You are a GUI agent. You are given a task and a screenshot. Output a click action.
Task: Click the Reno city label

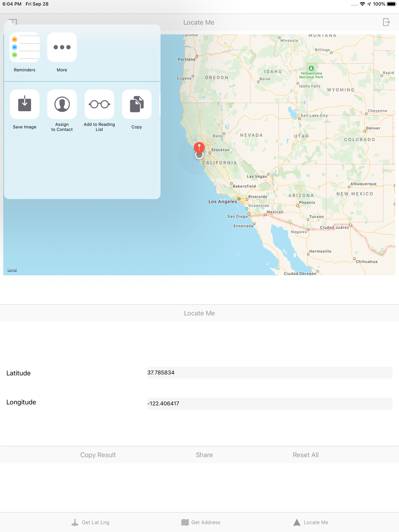coord(218,136)
